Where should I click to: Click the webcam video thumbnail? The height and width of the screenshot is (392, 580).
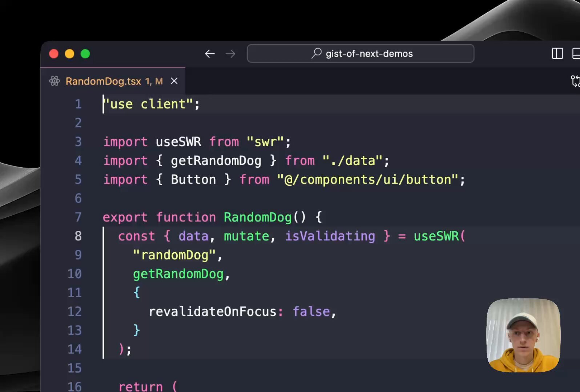(523, 335)
